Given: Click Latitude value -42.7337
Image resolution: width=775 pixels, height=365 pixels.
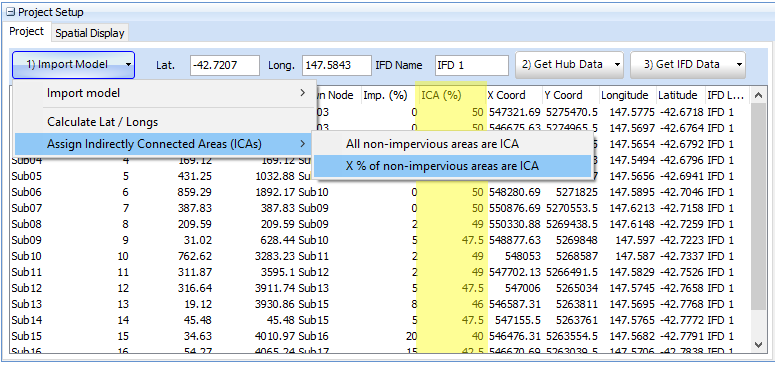Looking at the screenshot, I should (682, 256).
